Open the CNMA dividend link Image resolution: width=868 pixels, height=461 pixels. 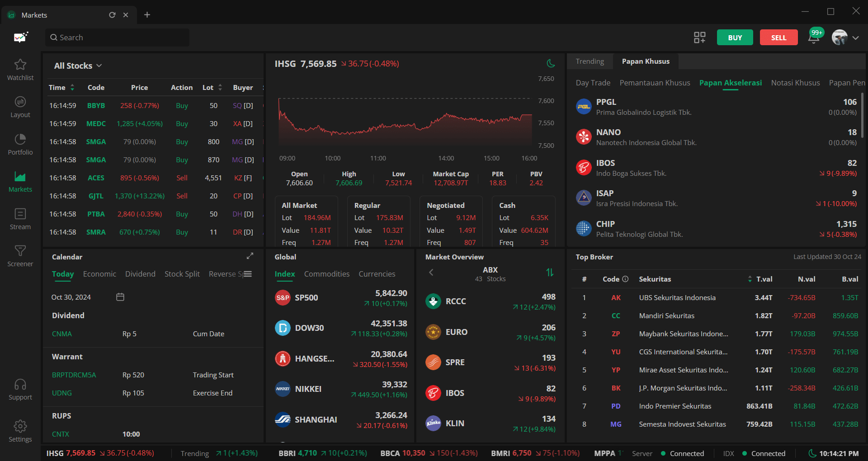(x=61, y=334)
